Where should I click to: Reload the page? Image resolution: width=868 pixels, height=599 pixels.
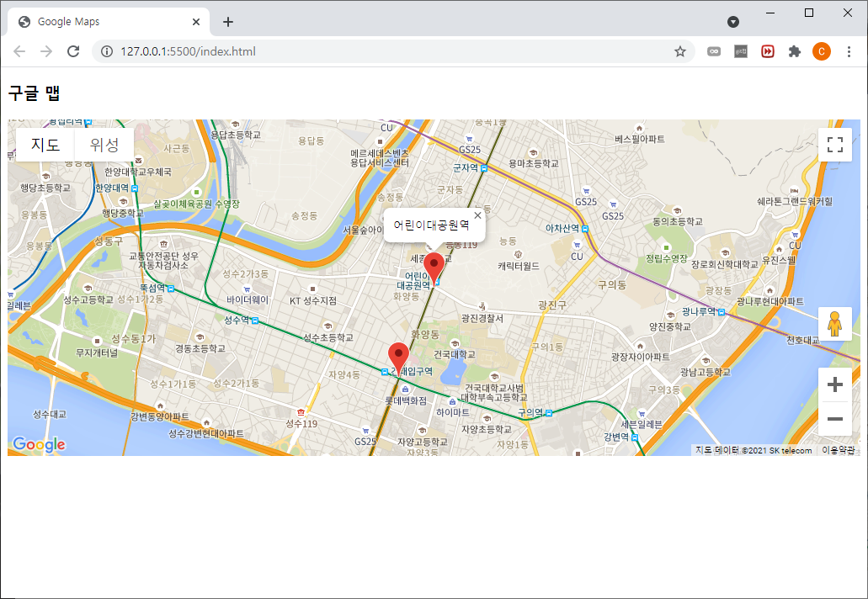tap(73, 51)
